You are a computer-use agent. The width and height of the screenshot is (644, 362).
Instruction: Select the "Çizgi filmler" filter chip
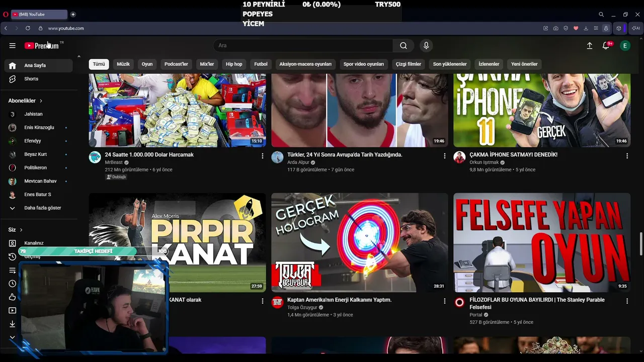409,64
